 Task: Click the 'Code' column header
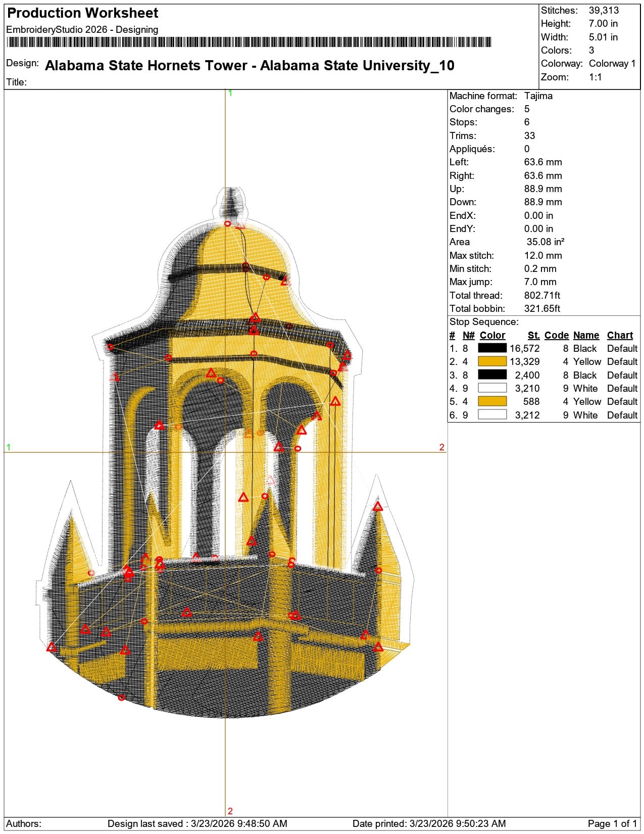(557, 336)
